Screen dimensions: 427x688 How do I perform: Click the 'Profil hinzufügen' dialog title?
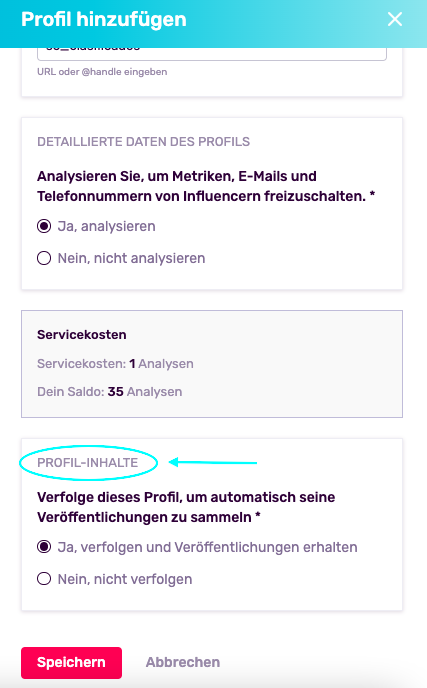104,19
